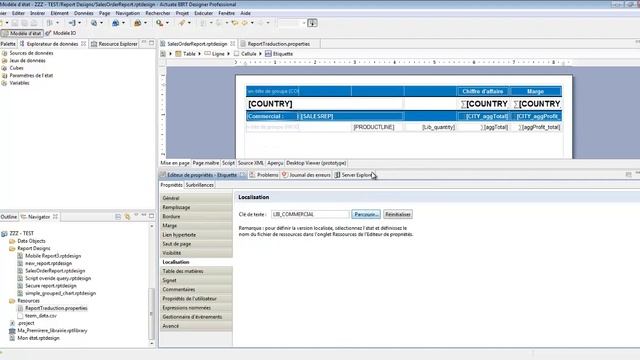Switch to Resource Explorer tab
Viewport: 640px width, 360px height.
click(114, 44)
